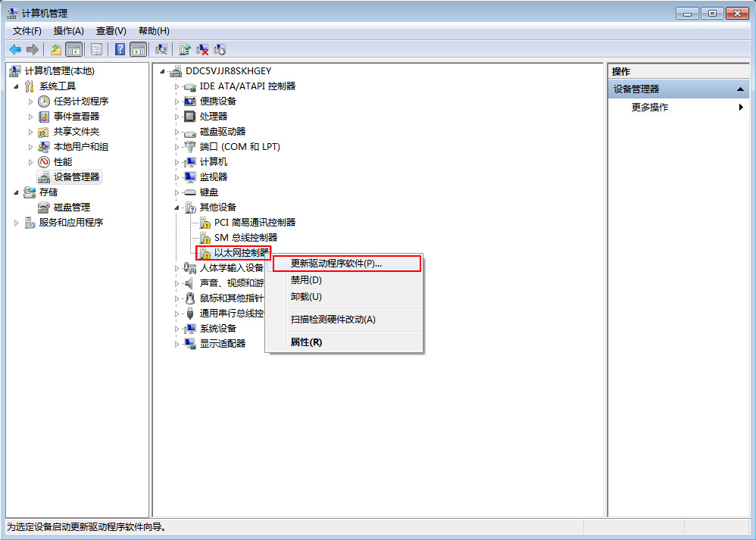The height and width of the screenshot is (540, 756).
Task: Click the Shared Folders icon
Action: (x=44, y=132)
